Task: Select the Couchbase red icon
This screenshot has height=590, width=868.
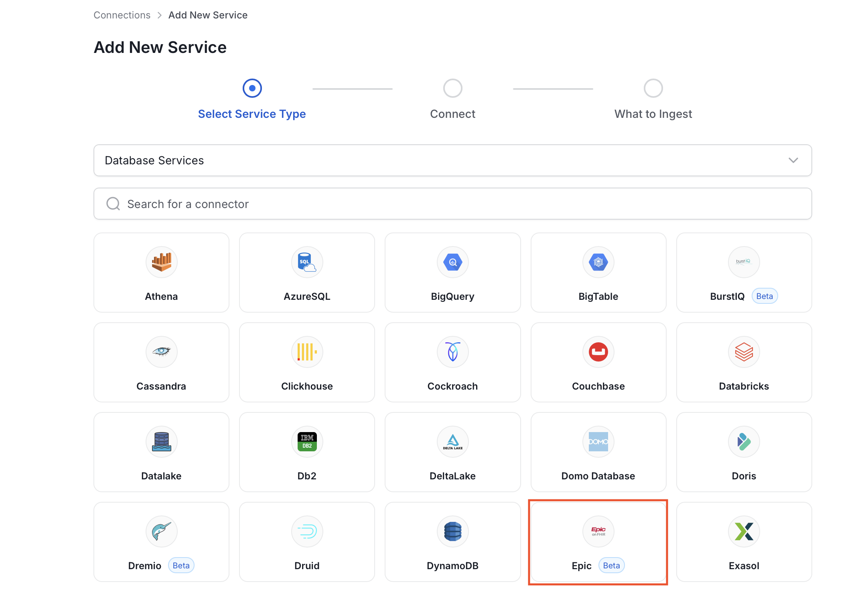Action: coord(598,352)
